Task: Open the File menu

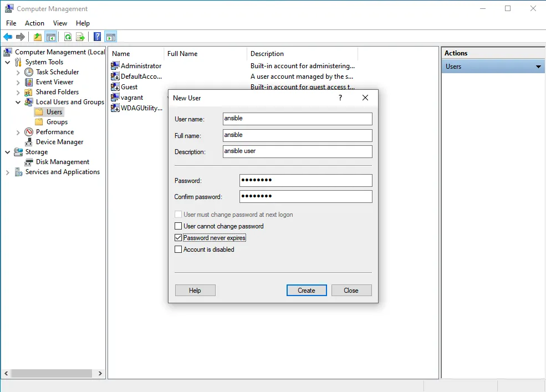Action: click(11, 23)
